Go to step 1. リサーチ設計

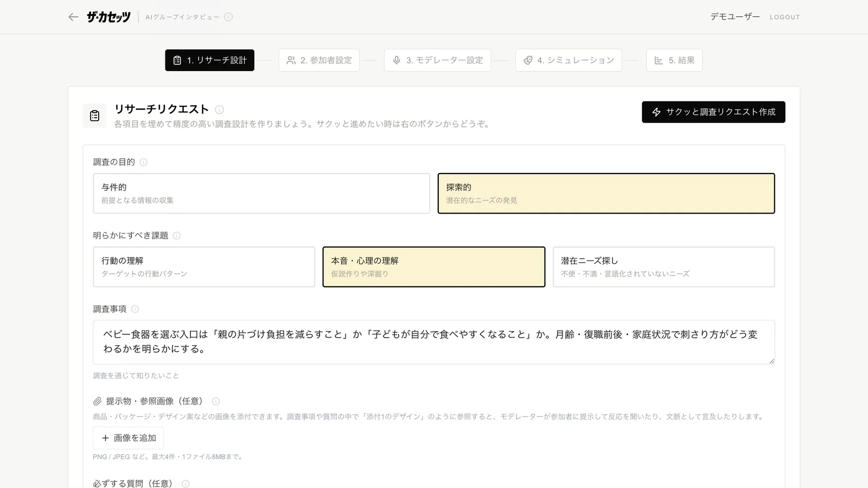point(209,60)
